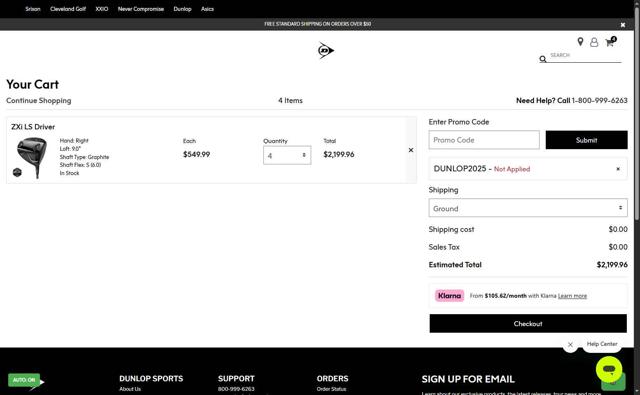
Task: Click the search magnifier icon
Action: [x=542, y=59]
